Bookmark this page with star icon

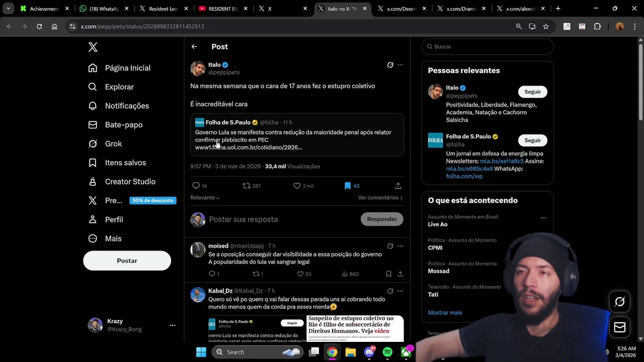(x=546, y=27)
